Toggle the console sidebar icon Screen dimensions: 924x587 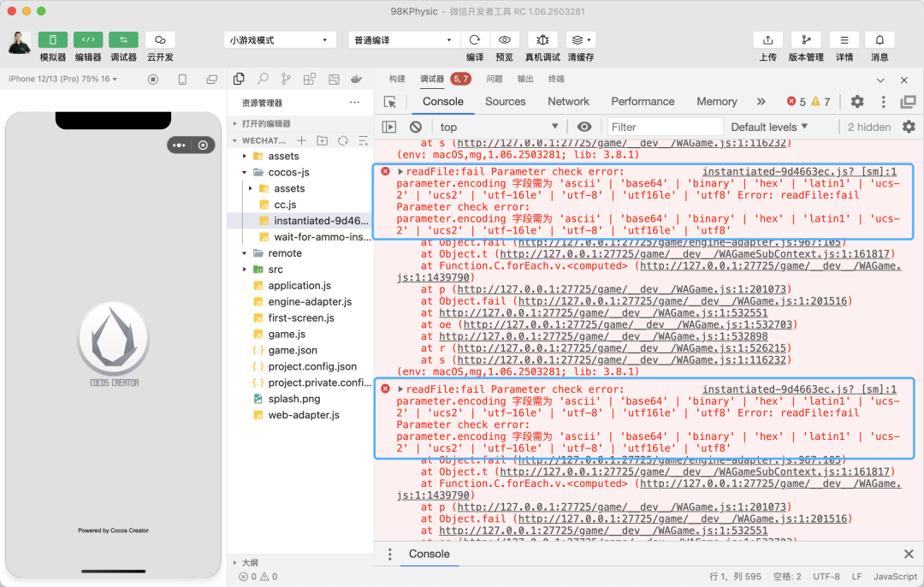[389, 127]
